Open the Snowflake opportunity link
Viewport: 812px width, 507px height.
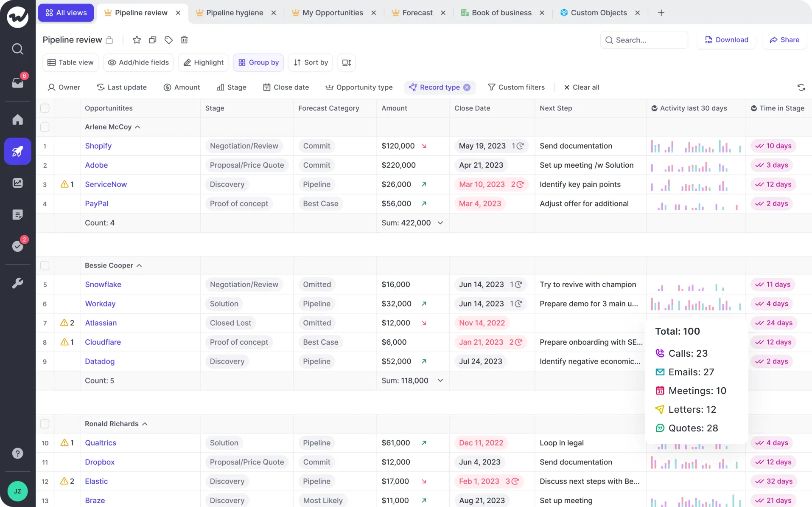coord(103,284)
